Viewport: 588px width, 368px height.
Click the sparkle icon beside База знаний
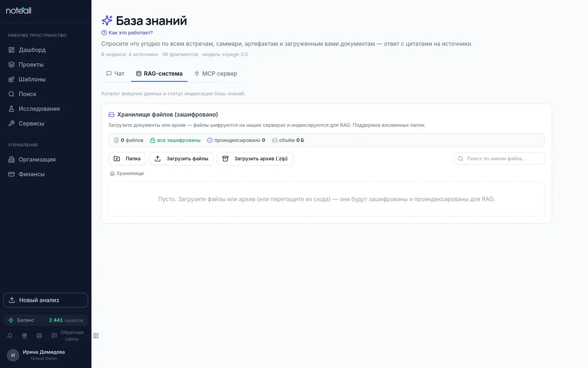(107, 21)
